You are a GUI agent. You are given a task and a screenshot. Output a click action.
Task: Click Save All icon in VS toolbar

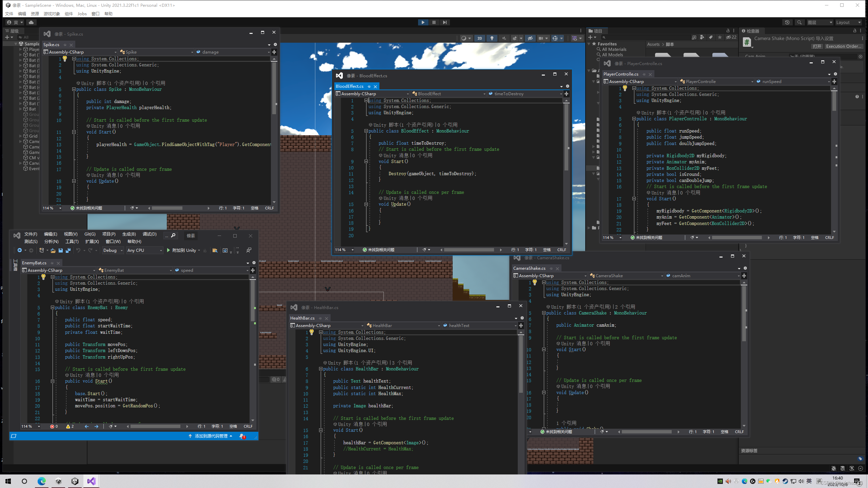[68, 250]
